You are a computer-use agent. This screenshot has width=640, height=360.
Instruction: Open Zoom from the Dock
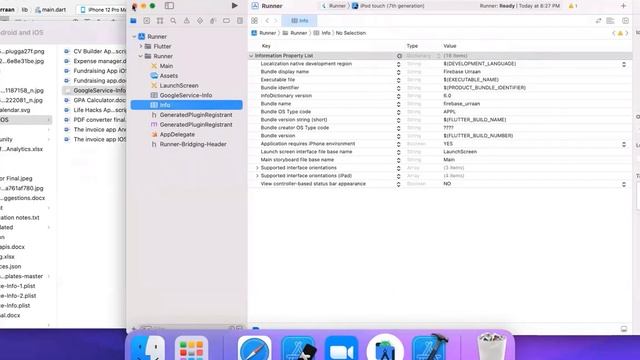pyautogui.click(x=341, y=349)
